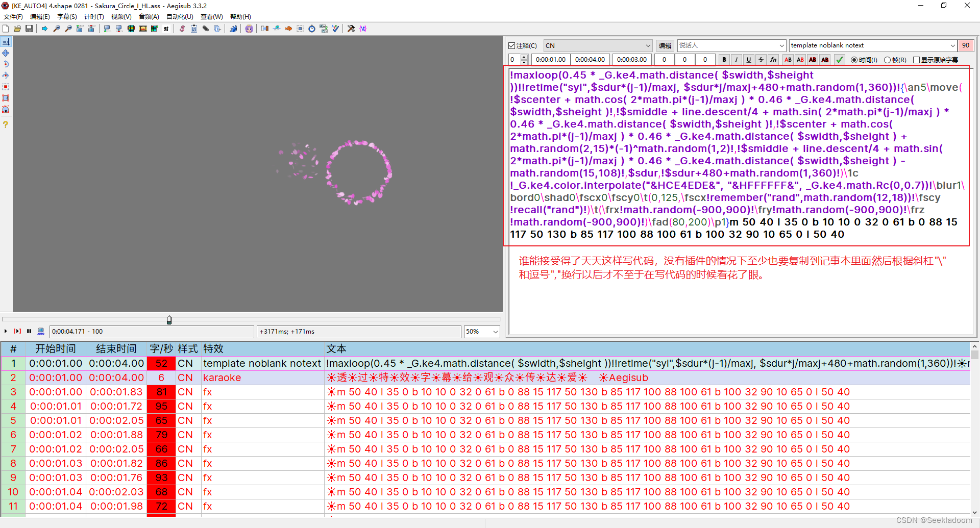Toggle video auto-scroll button

pyautogui.click(x=41, y=331)
